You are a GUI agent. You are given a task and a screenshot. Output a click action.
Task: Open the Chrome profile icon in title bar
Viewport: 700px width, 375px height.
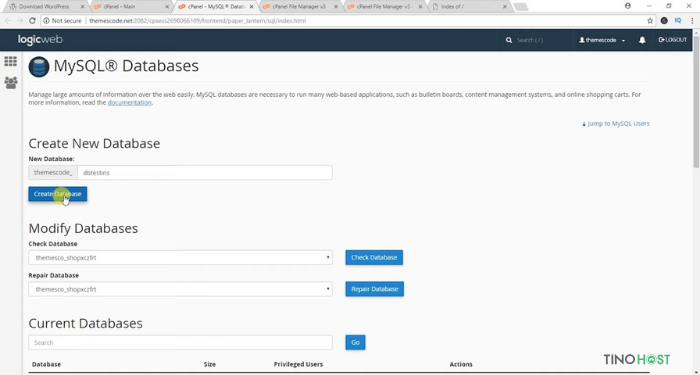(628, 6)
